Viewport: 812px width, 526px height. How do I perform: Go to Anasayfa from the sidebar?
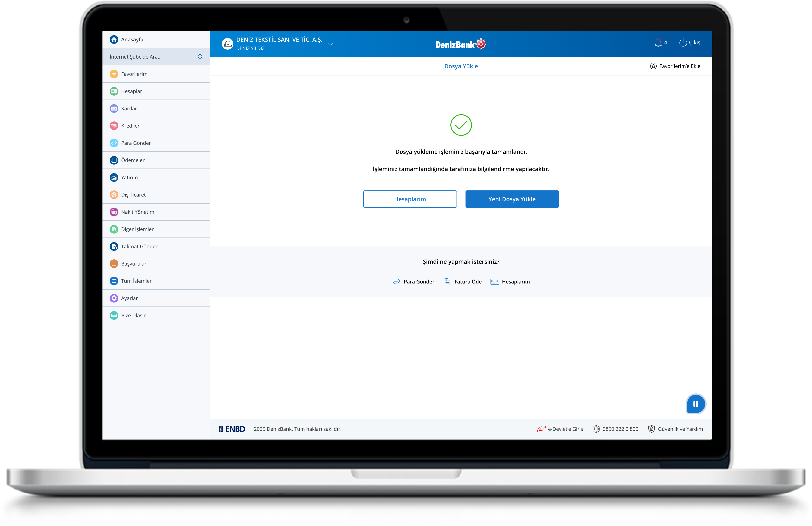[x=132, y=40]
